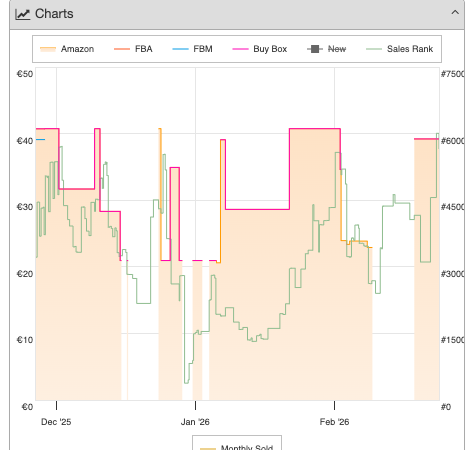Image resolution: width=474 pixels, height=450 pixels.
Task: Click the Sales Rank green line swatch
Action: pyautogui.click(x=374, y=49)
